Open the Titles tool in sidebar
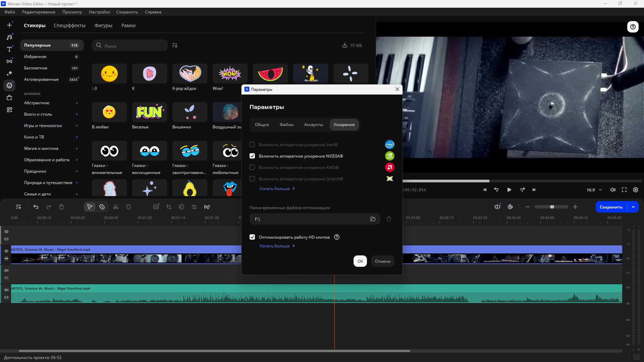This screenshot has height=362, width=644. coord(9,49)
